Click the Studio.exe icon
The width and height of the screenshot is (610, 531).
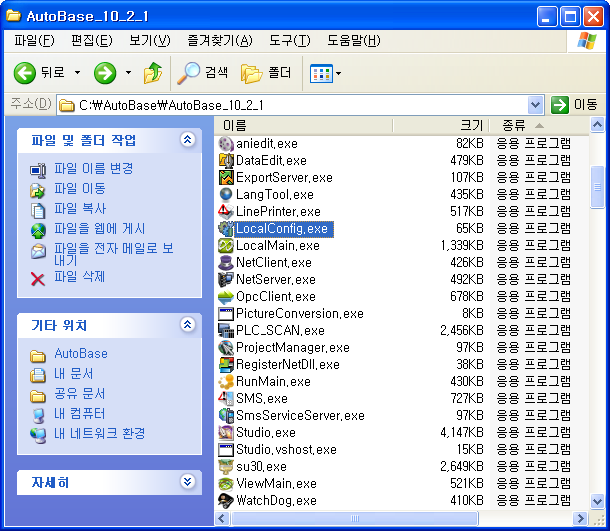pos(226,433)
